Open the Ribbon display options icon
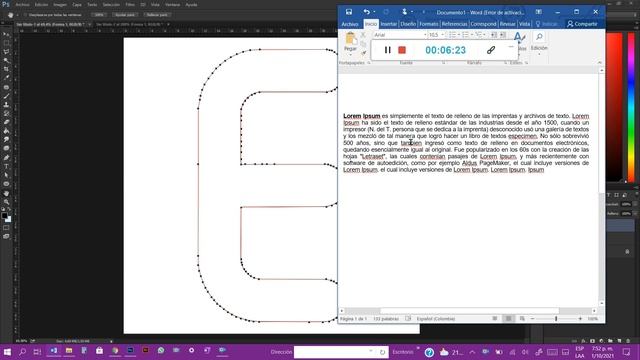 click(539, 12)
